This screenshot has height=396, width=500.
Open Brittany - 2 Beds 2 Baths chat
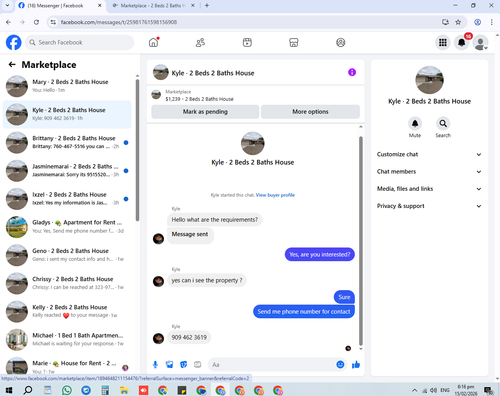click(x=67, y=142)
